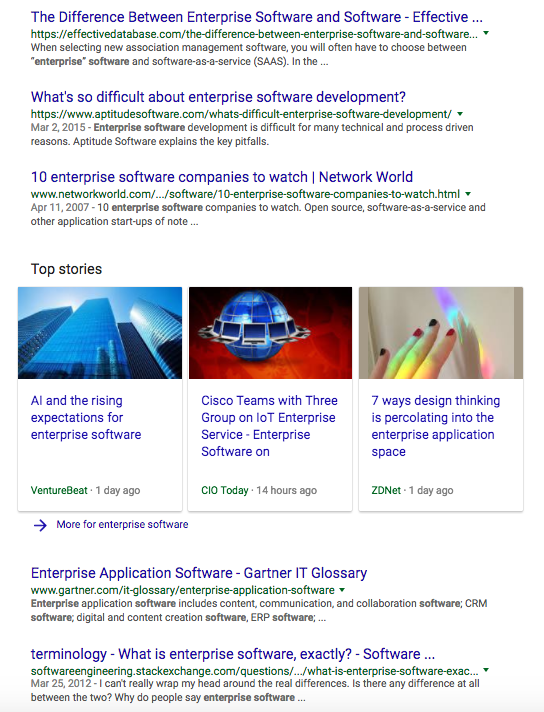Click the effectivedatabase.com green URL text
The image size is (544, 712).
point(254,34)
